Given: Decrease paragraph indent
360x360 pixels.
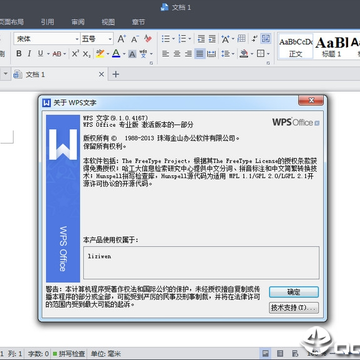Looking at the screenshot, I should pos(201,39).
